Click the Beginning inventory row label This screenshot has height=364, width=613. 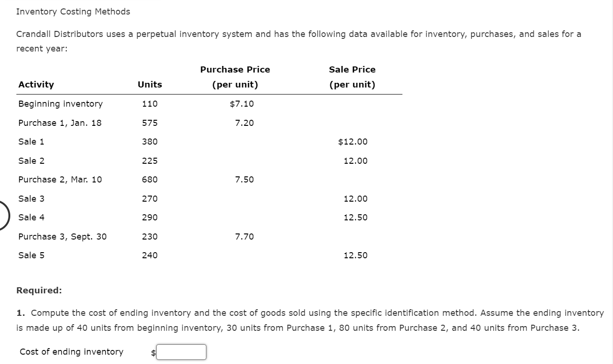pyautogui.click(x=60, y=104)
